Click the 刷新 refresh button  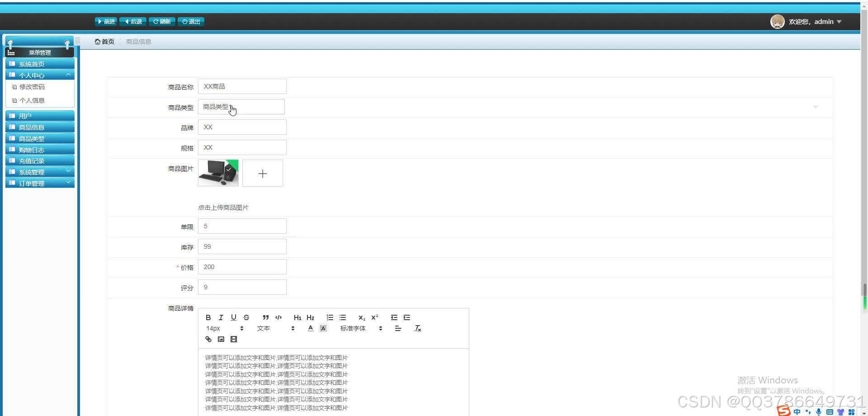162,22
